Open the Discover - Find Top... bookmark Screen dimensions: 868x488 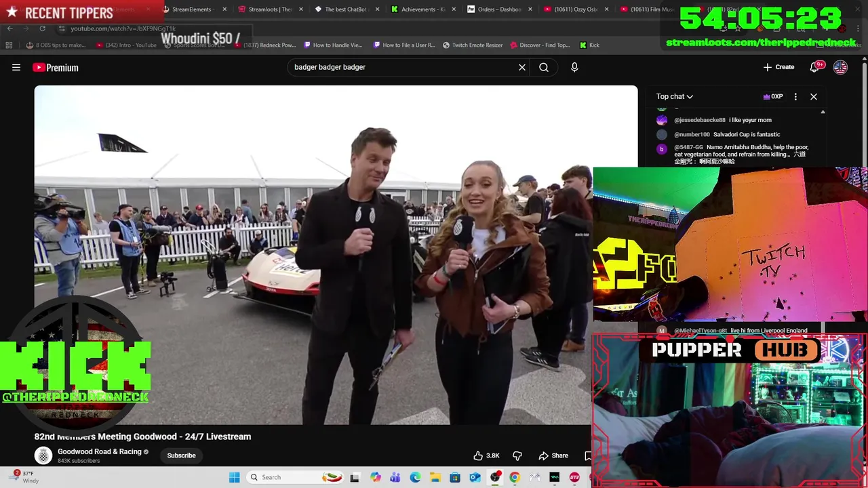pyautogui.click(x=540, y=45)
